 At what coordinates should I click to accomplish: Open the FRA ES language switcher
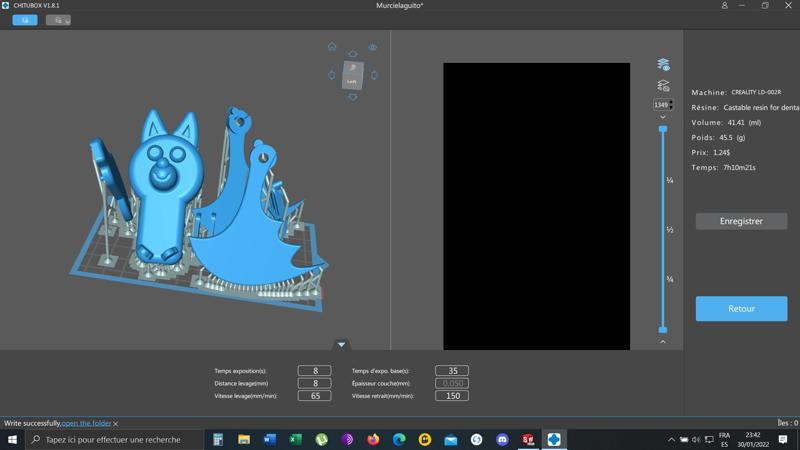point(724,439)
